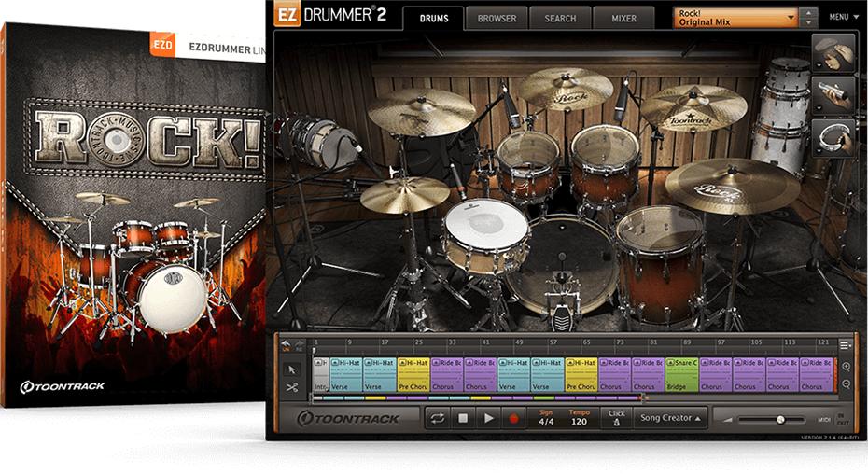Image resolution: width=868 pixels, height=474 pixels.
Task: Click the tambourine percussion thumbnail
Action: [833, 138]
